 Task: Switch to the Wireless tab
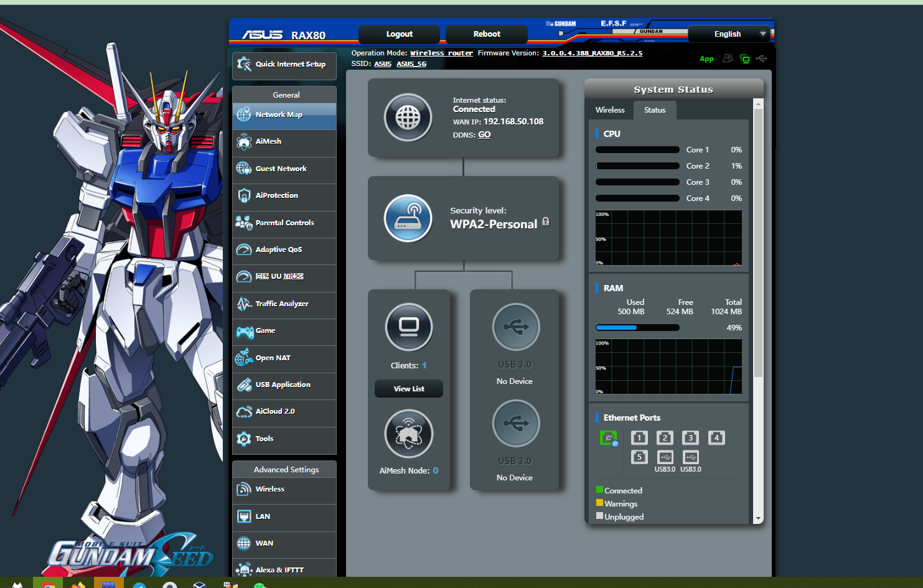pos(610,110)
